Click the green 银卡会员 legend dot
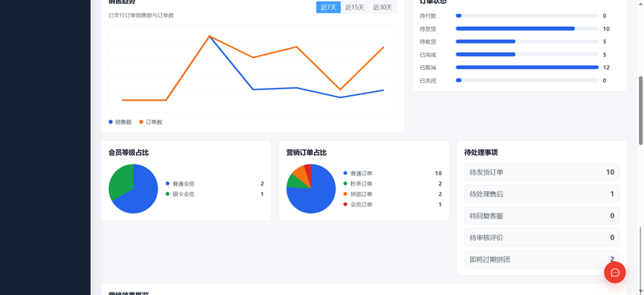 (x=167, y=193)
